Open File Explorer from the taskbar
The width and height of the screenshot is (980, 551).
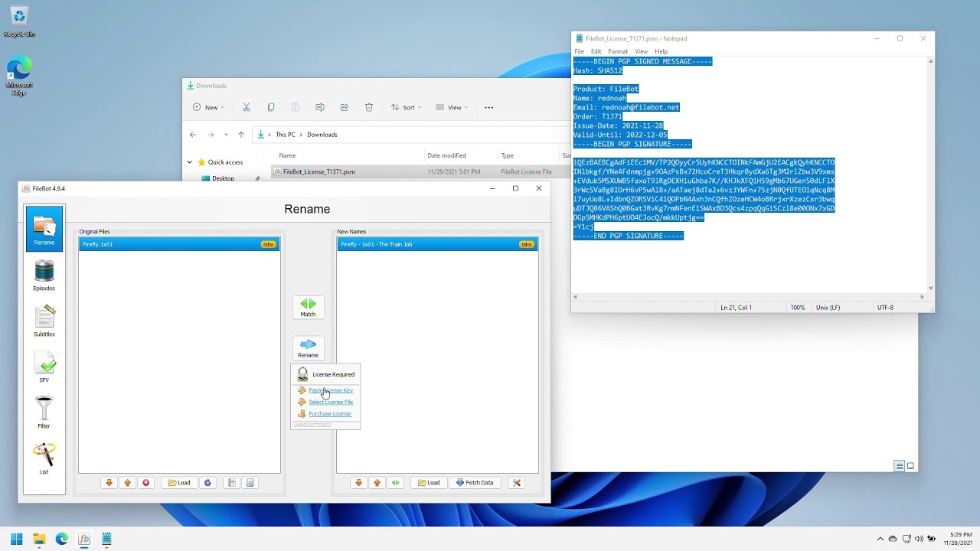click(x=39, y=539)
